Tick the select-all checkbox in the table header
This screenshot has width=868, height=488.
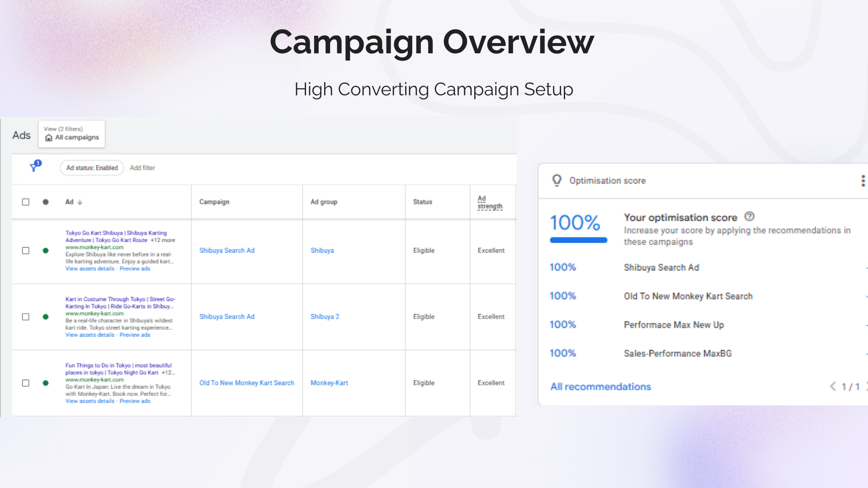tap(26, 202)
